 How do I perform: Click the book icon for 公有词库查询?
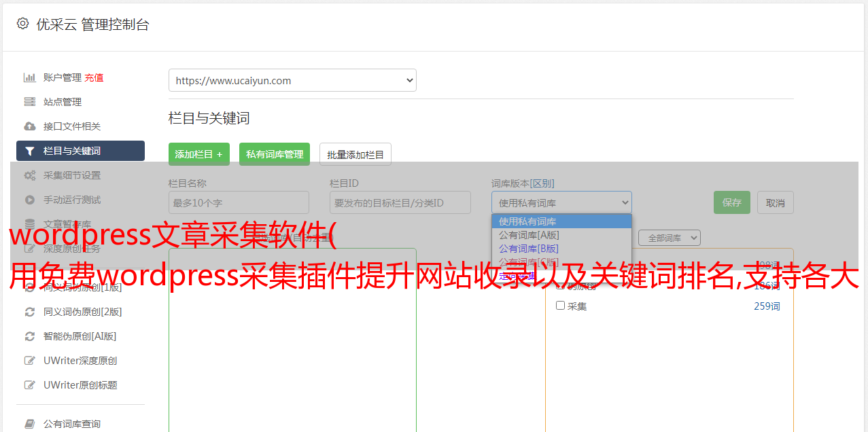[30, 424]
